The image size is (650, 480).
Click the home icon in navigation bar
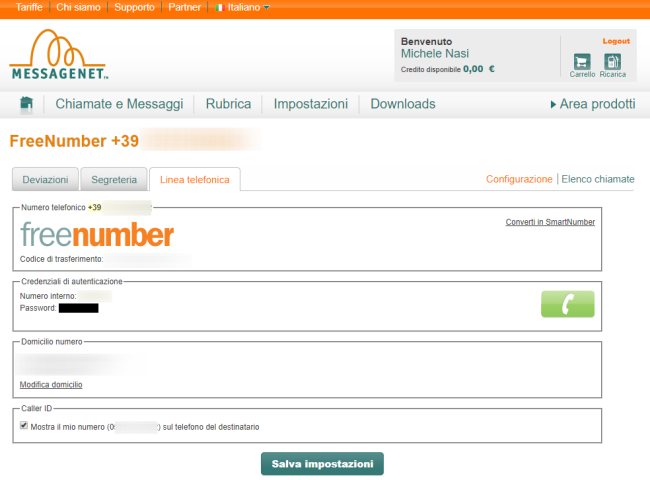(x=27, y=104)
